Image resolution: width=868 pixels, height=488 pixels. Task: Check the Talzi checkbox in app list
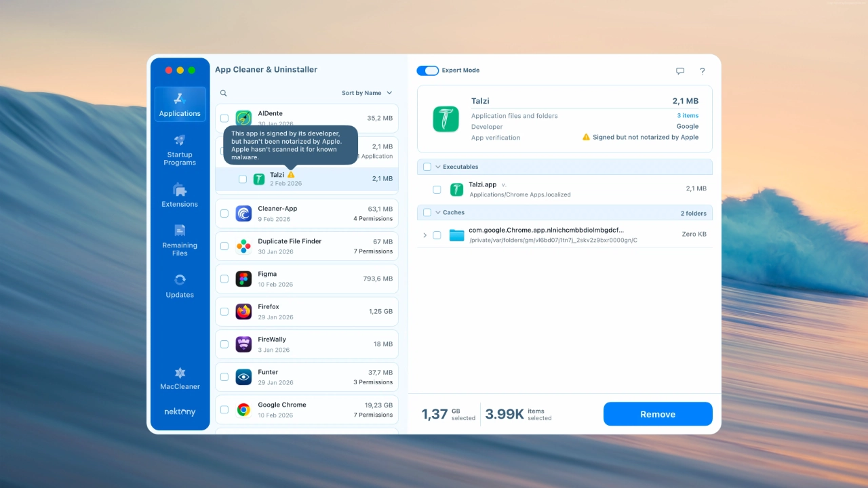pyautogui.click(x=243, y=179)
